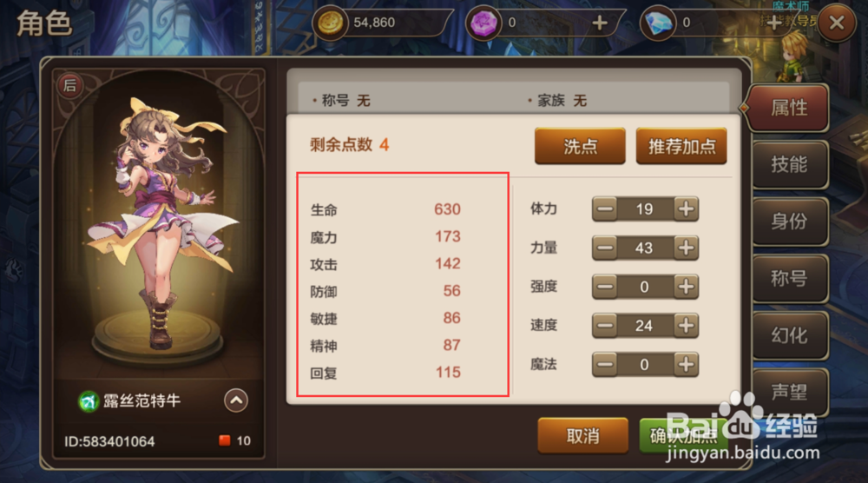868x483 pixels.
Task: Flip character view with 后 icon
Action: (69, 85)
